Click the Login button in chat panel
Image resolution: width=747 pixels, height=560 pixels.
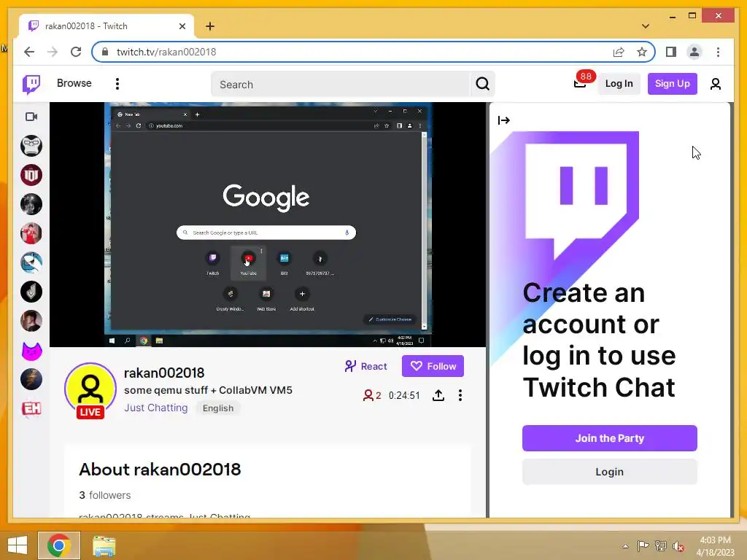pos(609,472)
